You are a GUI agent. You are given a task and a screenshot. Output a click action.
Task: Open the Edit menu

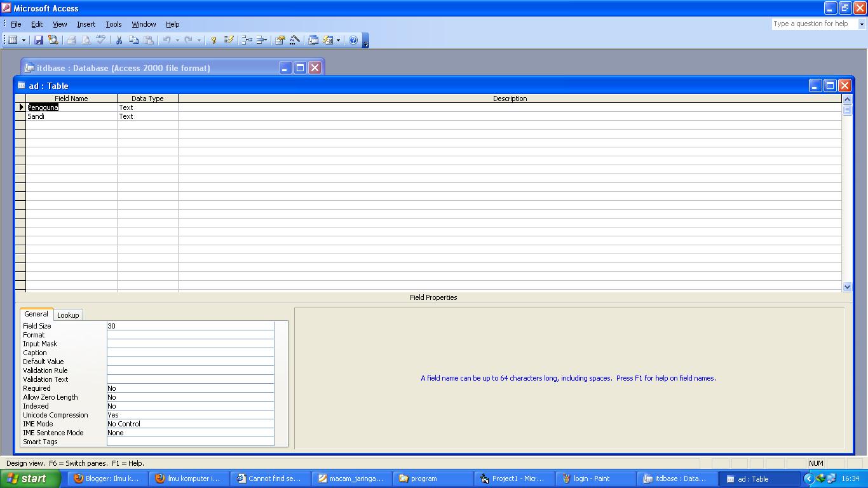point(37,24)
